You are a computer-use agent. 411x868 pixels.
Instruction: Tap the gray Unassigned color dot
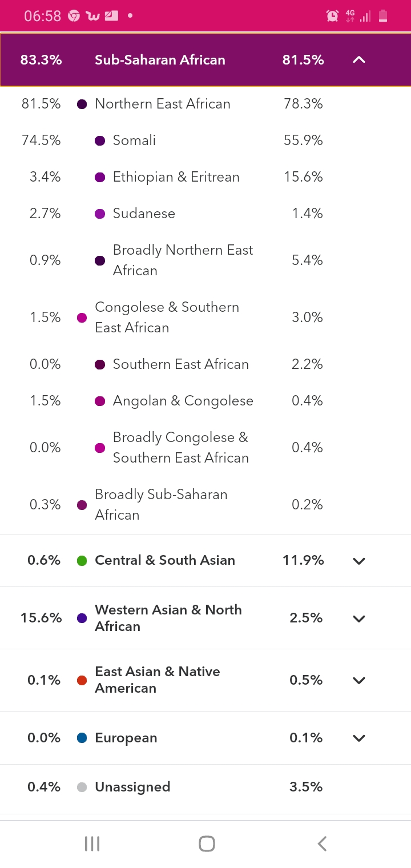pos(82,787)
